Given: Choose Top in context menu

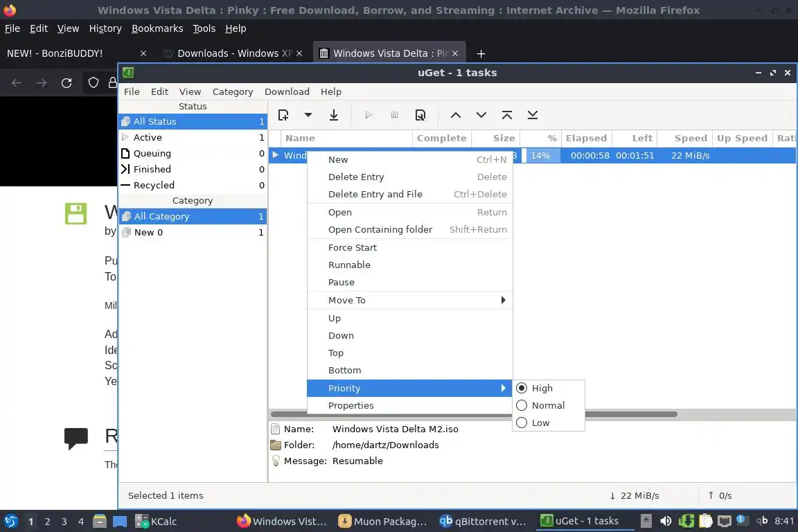Looking at the screenshot, I should pos(409,353).
